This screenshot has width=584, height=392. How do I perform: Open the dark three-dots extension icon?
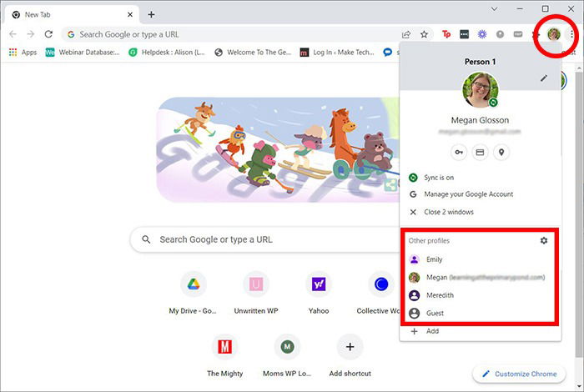[464, 35]
